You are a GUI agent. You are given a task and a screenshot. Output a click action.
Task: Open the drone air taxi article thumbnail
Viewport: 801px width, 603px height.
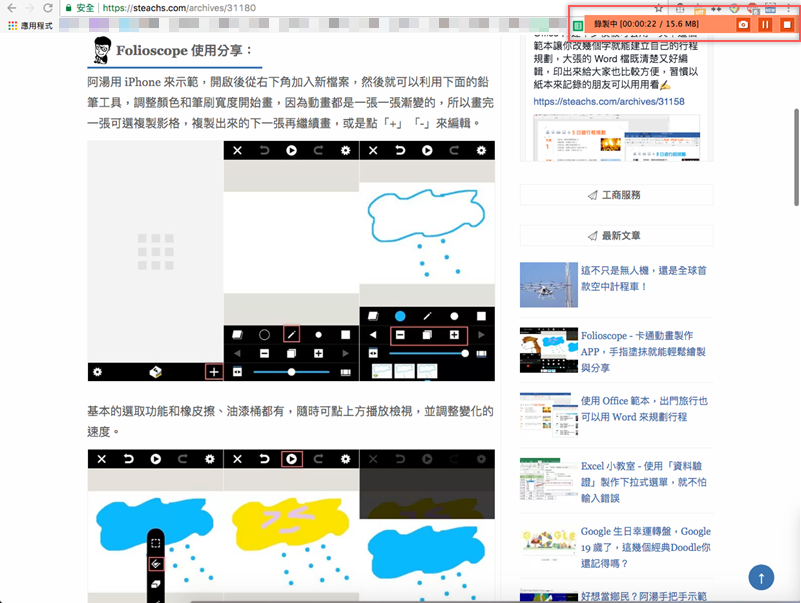tap(549, 285)
